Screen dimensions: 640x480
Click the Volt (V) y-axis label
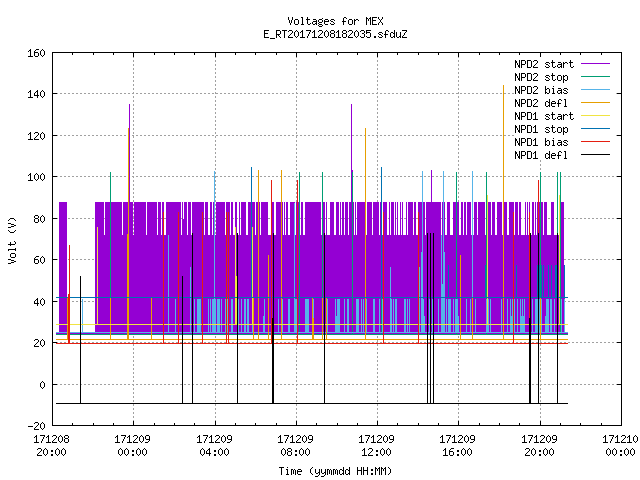tap(12, 240)
